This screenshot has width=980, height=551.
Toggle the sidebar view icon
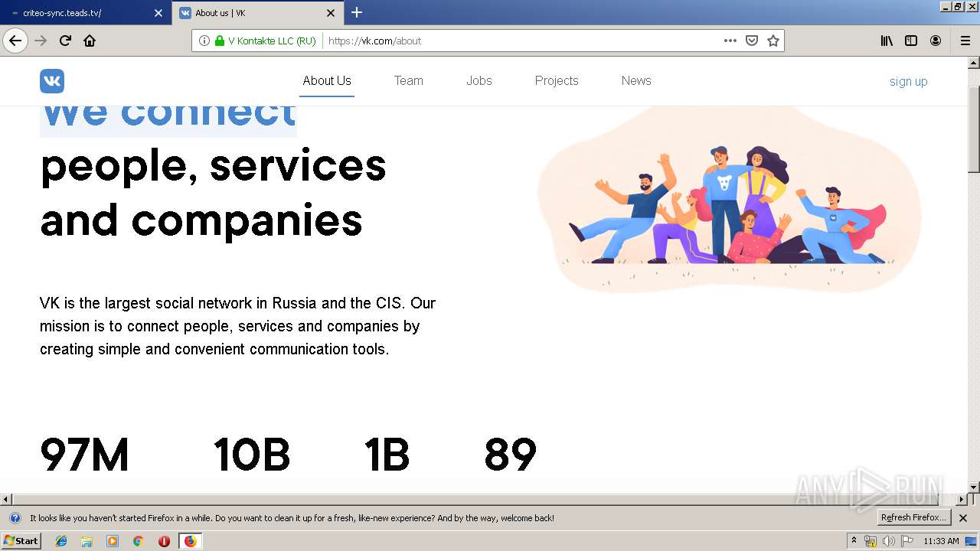click(911, 41)
